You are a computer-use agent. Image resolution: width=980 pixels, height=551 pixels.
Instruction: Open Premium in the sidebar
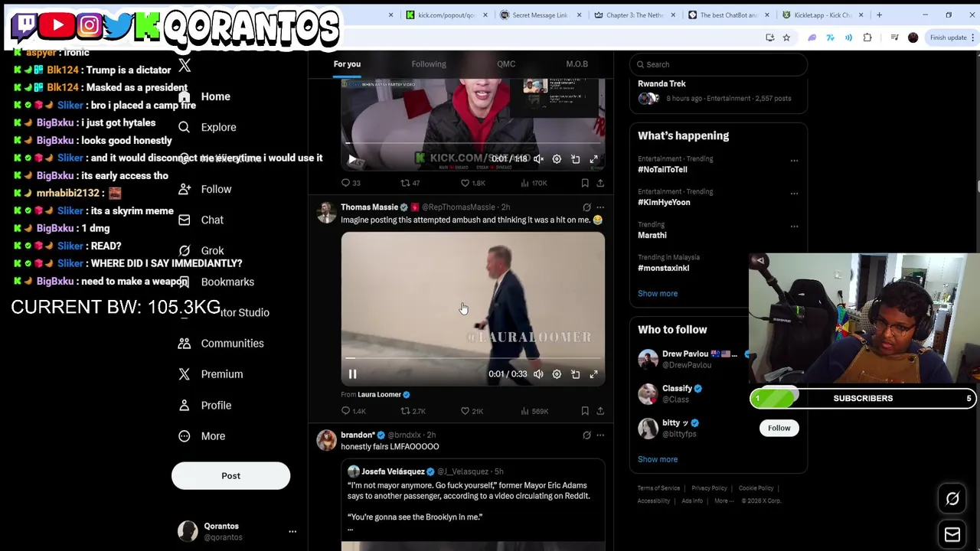tap(211, 374)
